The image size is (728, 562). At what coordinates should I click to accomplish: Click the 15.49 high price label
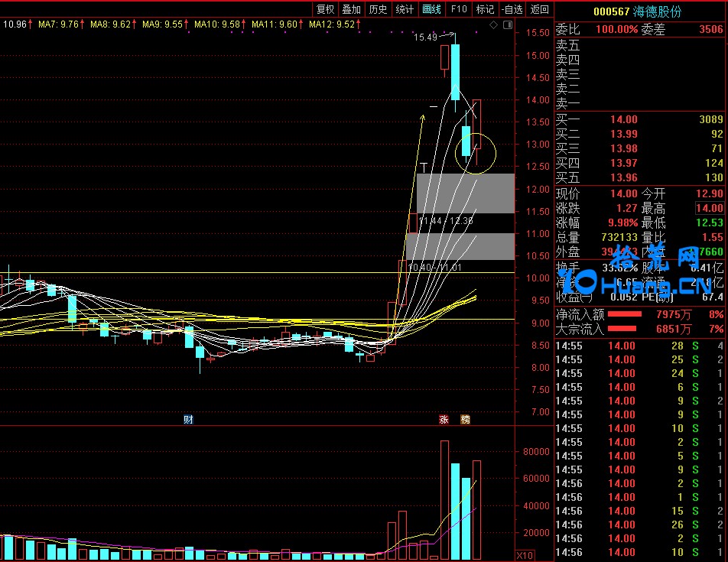pos(425,37)
